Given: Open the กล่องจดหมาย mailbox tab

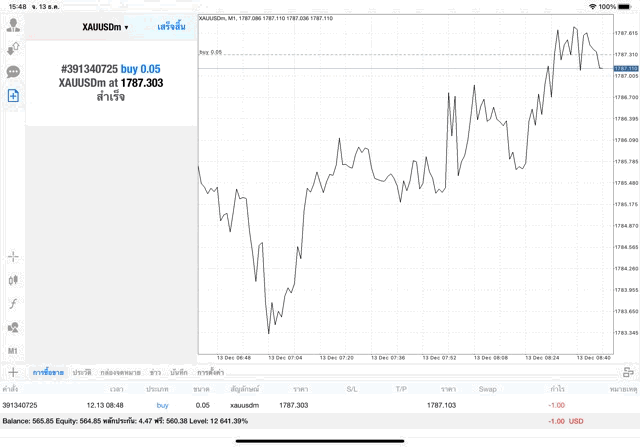Looking at the screenshot, I should coord(120,372).
